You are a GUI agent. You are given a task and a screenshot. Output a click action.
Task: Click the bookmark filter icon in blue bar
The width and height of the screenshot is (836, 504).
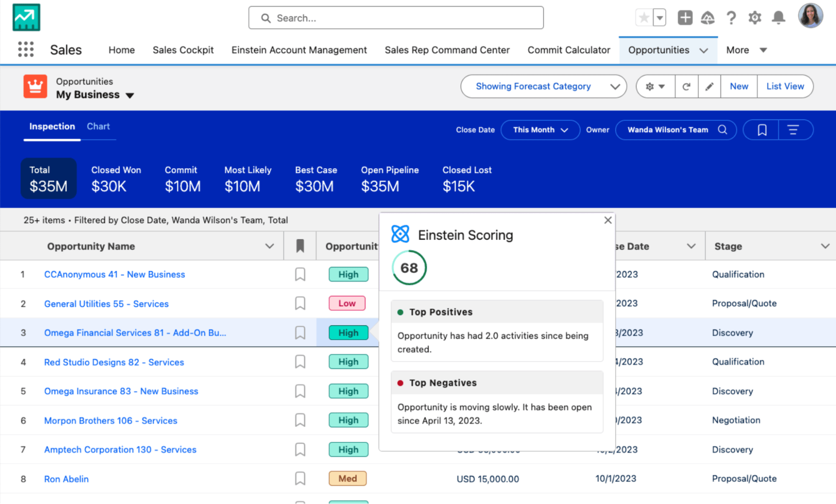point(762,130)
